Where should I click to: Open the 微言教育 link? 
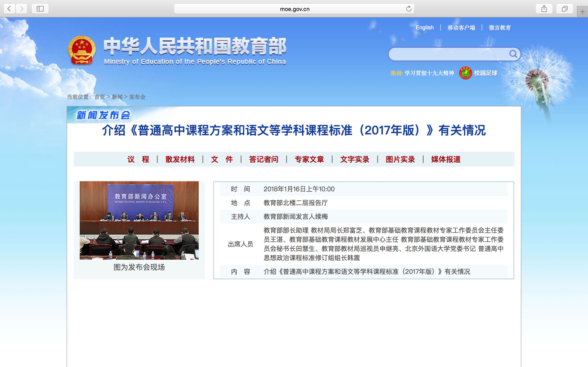coord(500,28)
